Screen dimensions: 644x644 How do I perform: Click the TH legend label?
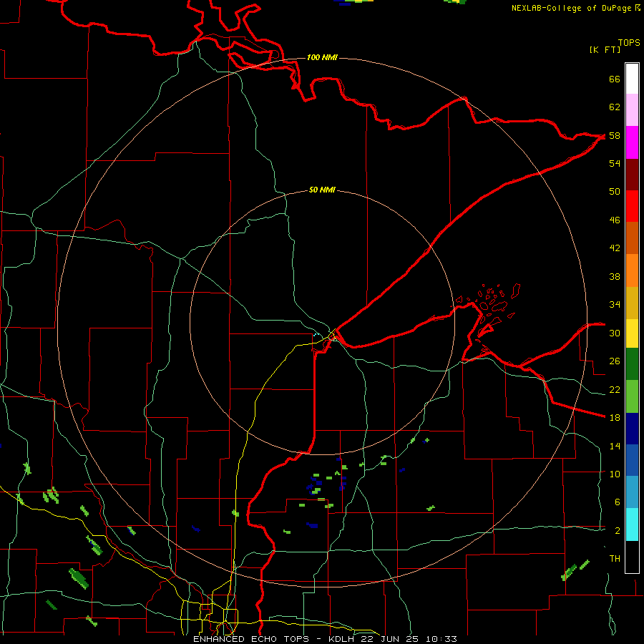click(x=615, y=558)
